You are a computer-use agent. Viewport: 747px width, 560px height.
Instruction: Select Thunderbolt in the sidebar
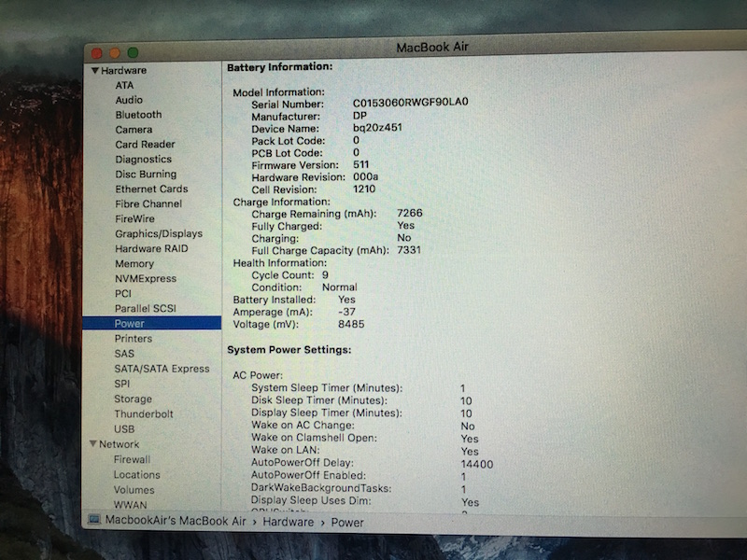click(144, 414)
